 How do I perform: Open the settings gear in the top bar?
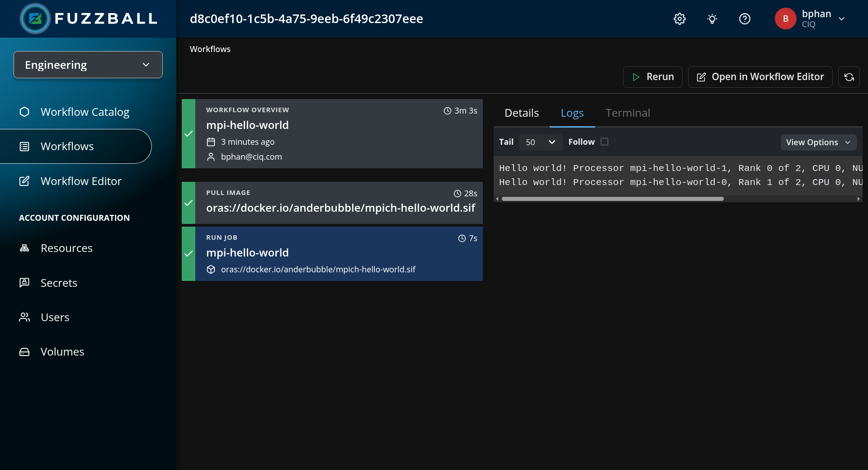pos(679,19)
